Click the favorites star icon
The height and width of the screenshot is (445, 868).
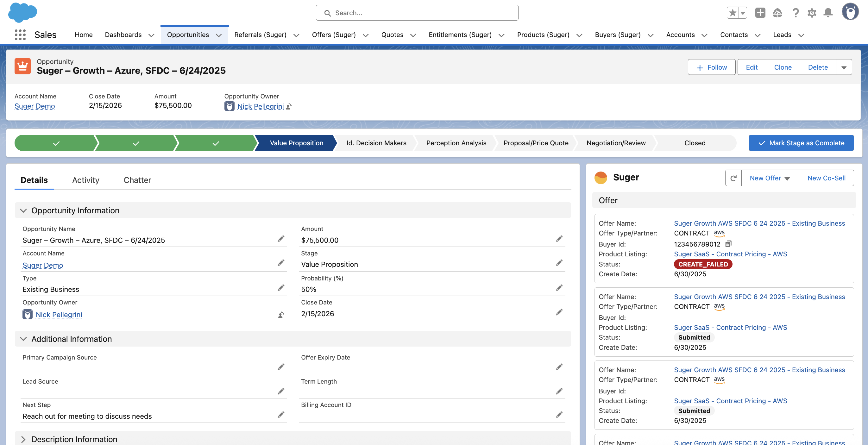pos(733,13)
